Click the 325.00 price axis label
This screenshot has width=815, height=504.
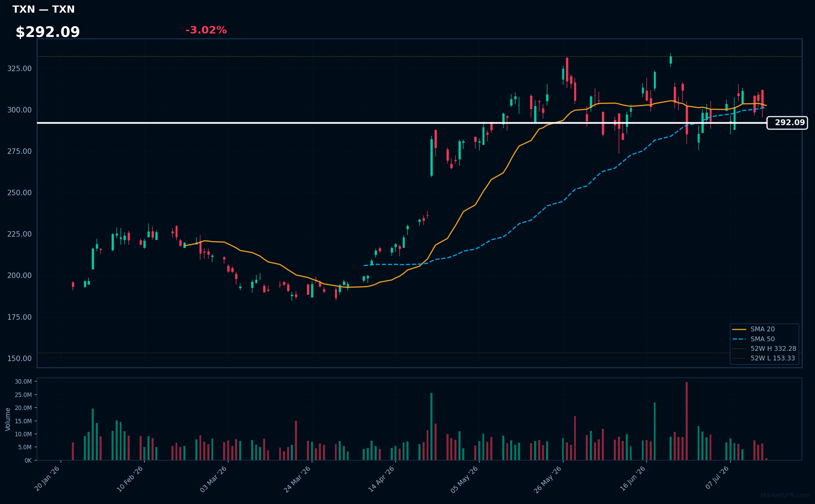click(20, 69)
